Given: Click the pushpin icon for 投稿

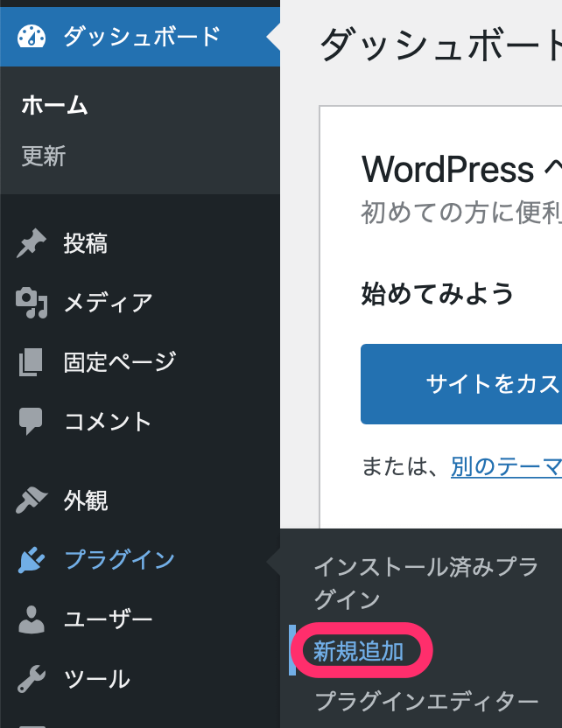Looking at the screenshot, I should (x=32, y=244).
